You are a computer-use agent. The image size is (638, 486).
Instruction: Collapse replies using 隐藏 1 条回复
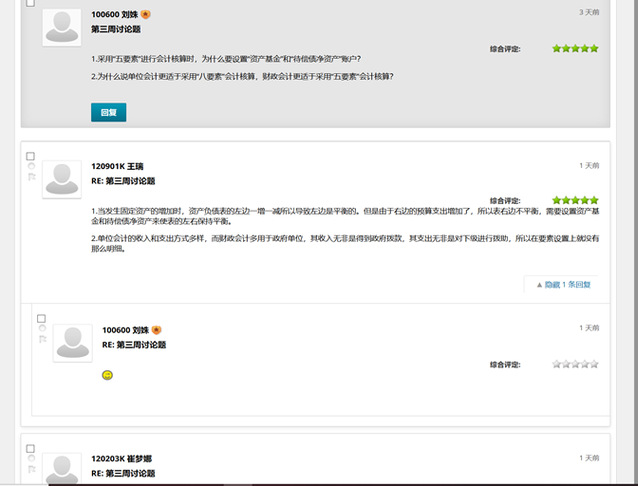pyautogui.click(x=563, y=285)
